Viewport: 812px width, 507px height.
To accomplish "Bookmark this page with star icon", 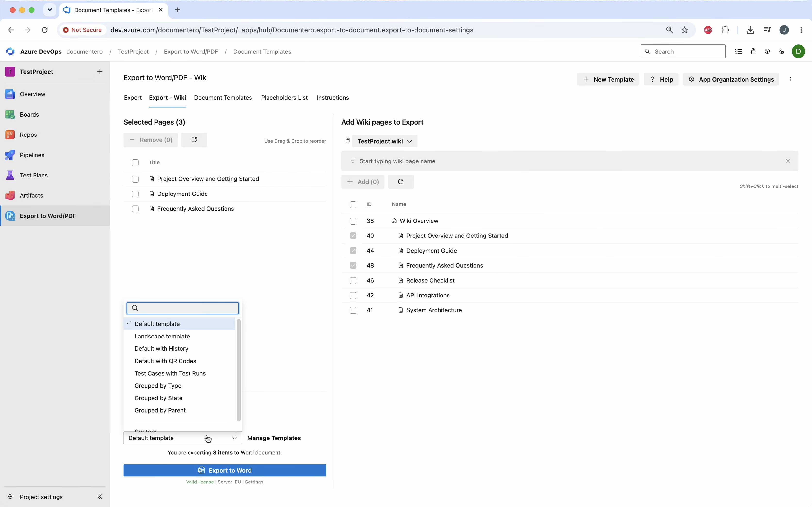I will [x=684, y=30].
